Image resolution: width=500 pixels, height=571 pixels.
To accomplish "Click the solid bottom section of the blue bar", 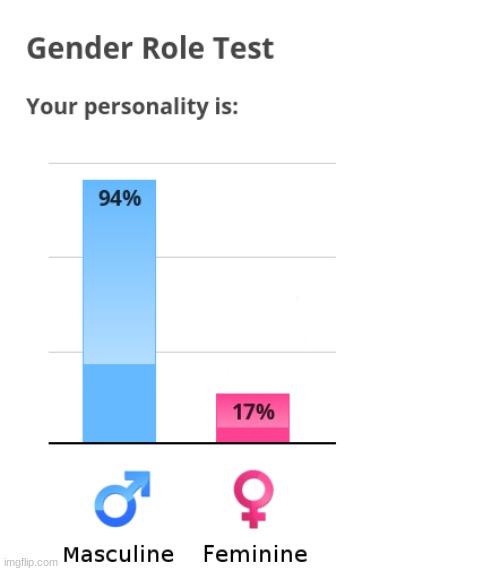I will tap(119, 403).
